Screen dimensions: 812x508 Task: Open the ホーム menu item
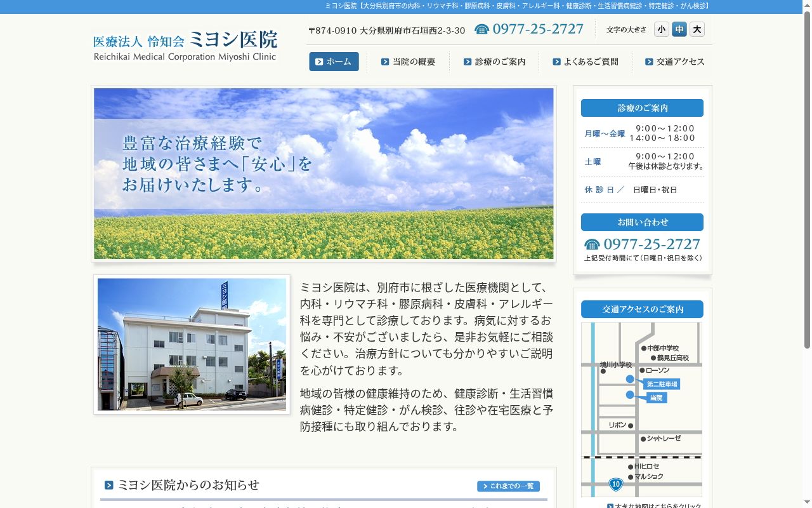(x=334, y=62)
